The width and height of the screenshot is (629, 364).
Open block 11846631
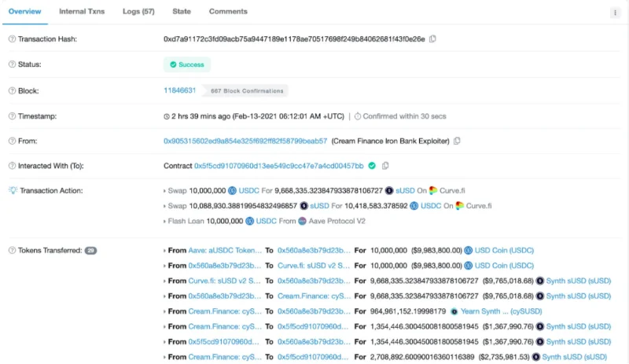pos(180,90)
